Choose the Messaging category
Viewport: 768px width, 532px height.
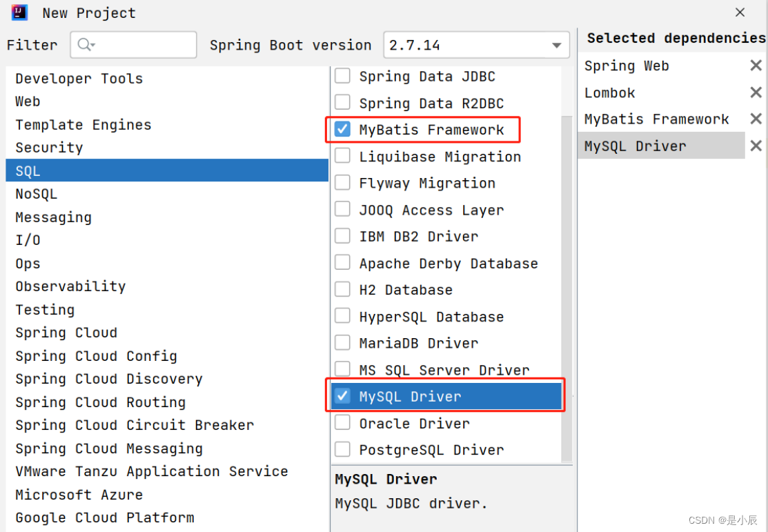[167, 217]
